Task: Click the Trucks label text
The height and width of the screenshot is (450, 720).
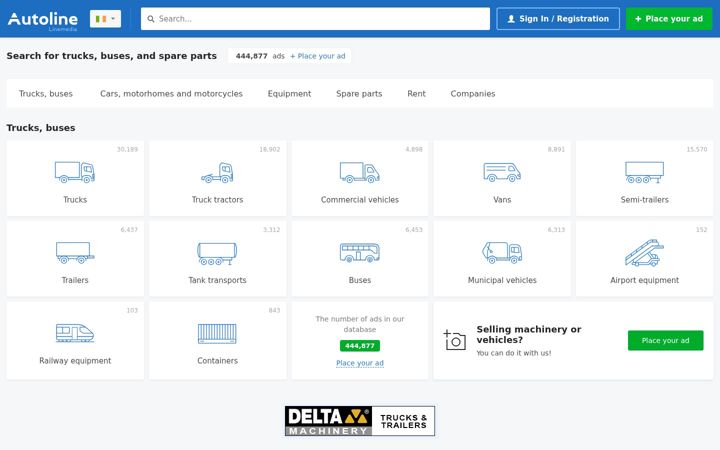Action: (x=75, y=200)
